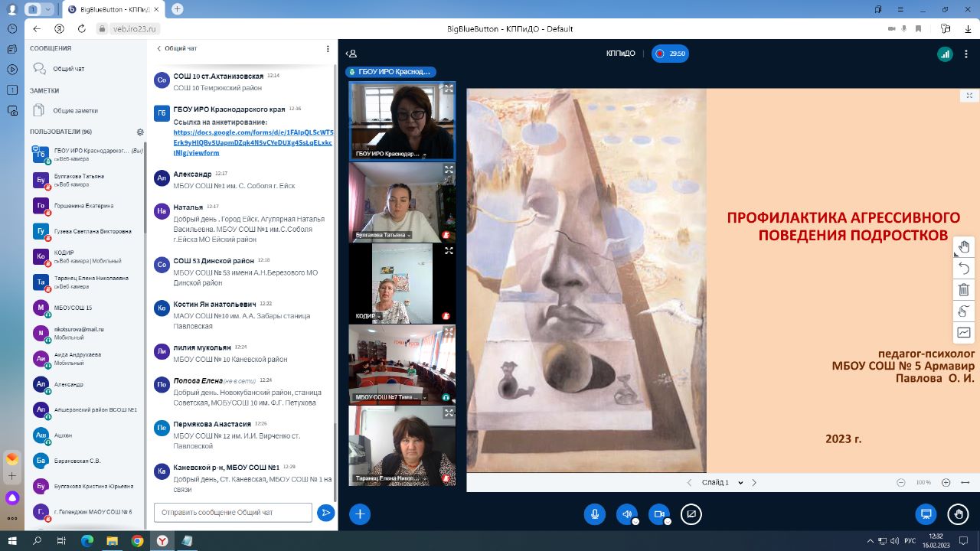Open the chat options three-dot menu

click(328, 49)
